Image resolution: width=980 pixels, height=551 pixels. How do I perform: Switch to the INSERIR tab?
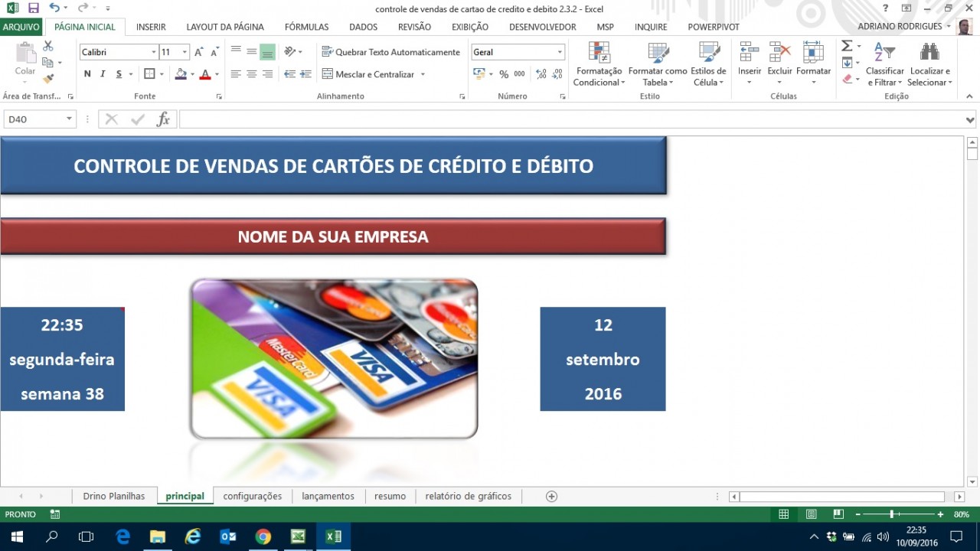point(151,27)
